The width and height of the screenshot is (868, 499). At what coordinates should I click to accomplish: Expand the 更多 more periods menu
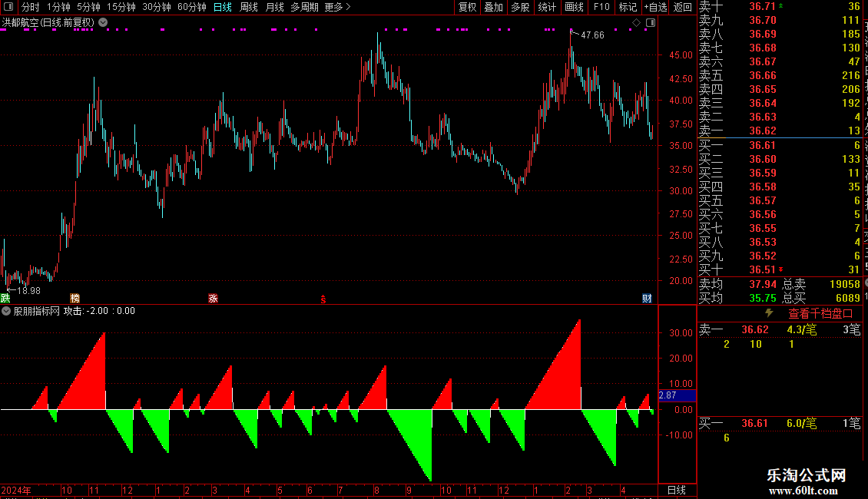(x=337, y=7)
